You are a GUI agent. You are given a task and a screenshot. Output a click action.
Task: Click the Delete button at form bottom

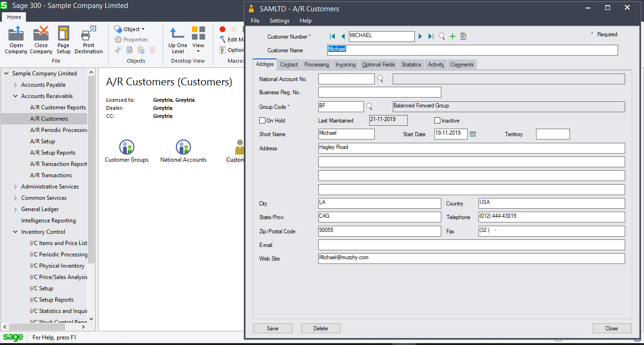(321, 329)
